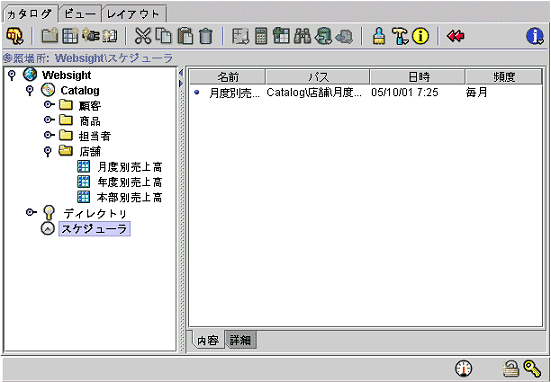Switch to the 詳細 bottom tab
The height and width of the screenshot is (382, 551).
click(x=241, y=340)
